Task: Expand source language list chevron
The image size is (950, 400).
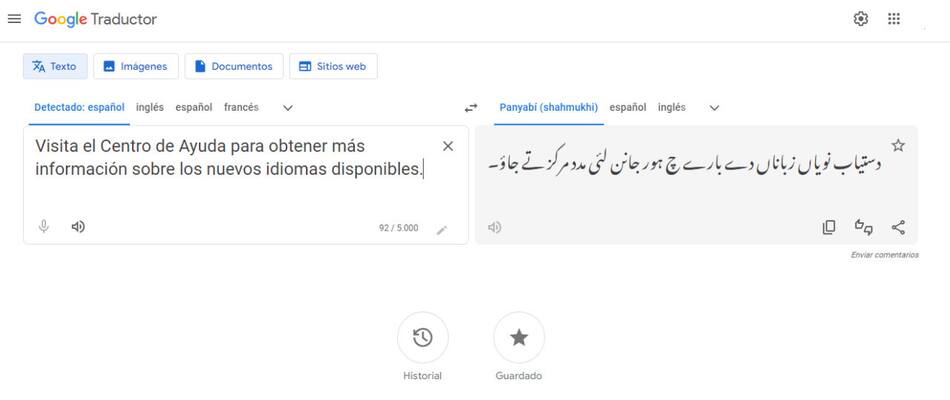Action: coord(288,108)
